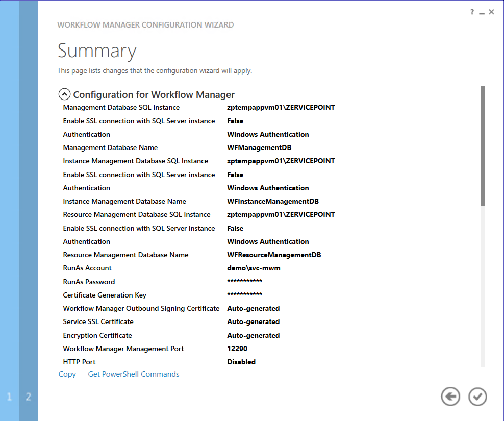Click the masked RunAs Password value
This screenshot has height=421, width=504.
pyautogui.click(x=244, y=282)
